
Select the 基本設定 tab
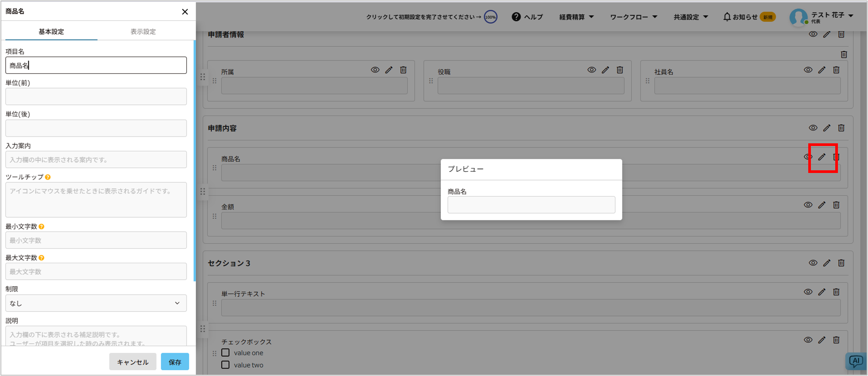pos(51,31)
